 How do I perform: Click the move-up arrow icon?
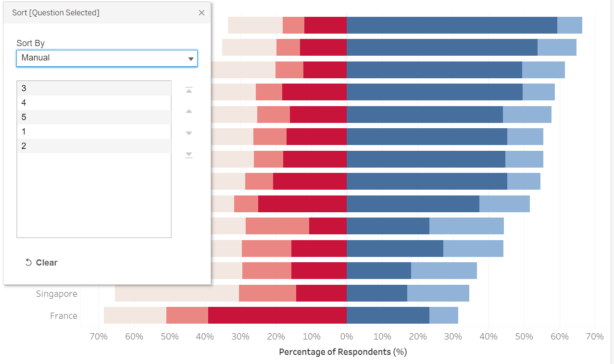(x=189, y=111)
